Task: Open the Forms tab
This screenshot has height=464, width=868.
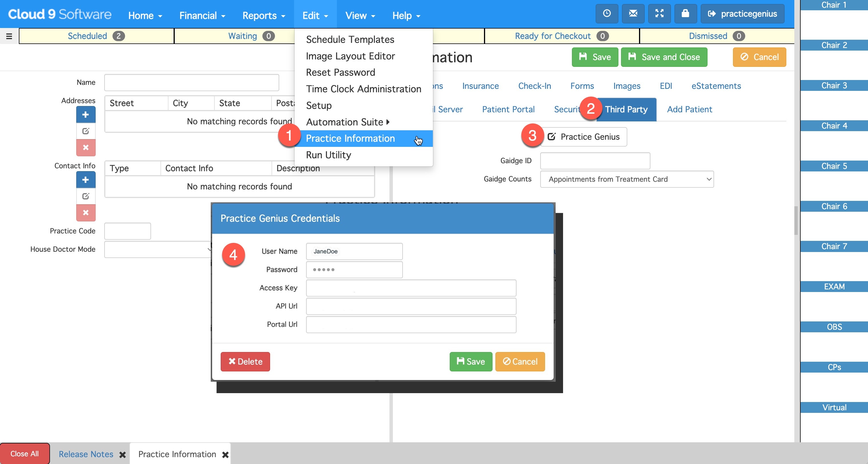Action: coord(582,86)
